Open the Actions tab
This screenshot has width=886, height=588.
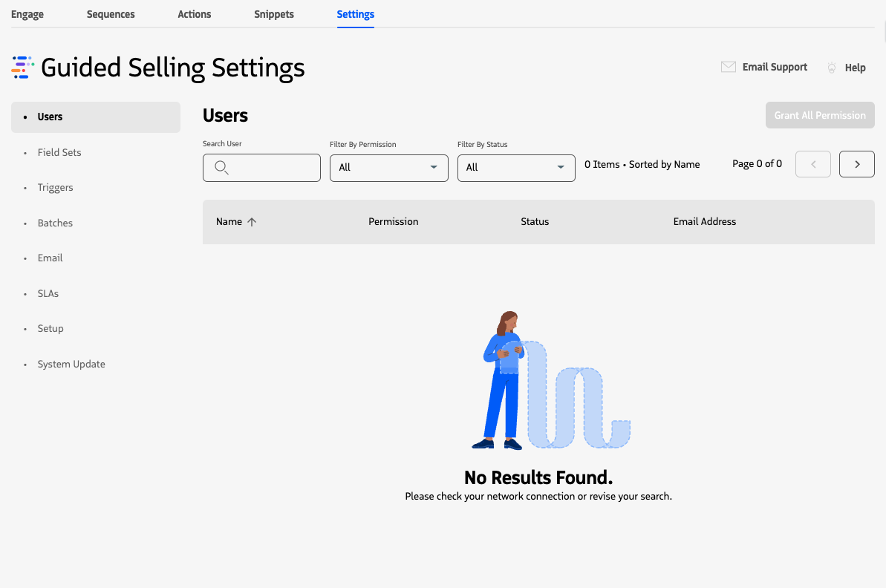(x=194, y=13)
